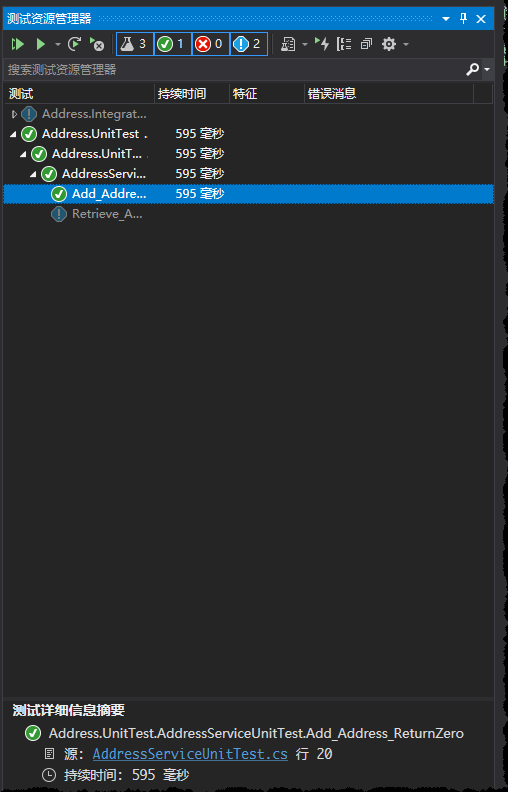Toggle the total tests filter showing 3

pyautogui.click(x=135, y=44)
